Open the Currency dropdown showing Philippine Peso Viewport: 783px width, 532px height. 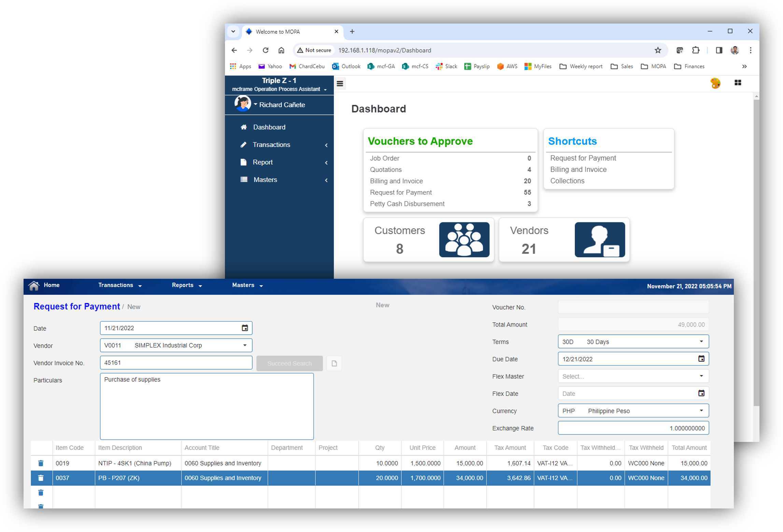click(x=633, y=411)
